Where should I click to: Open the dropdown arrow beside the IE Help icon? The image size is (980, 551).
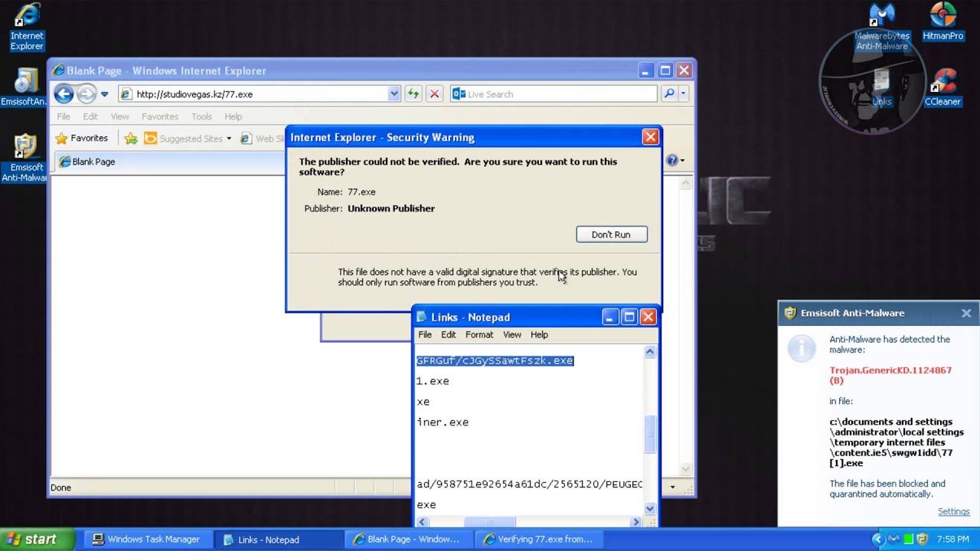click(x=682, y=161)
